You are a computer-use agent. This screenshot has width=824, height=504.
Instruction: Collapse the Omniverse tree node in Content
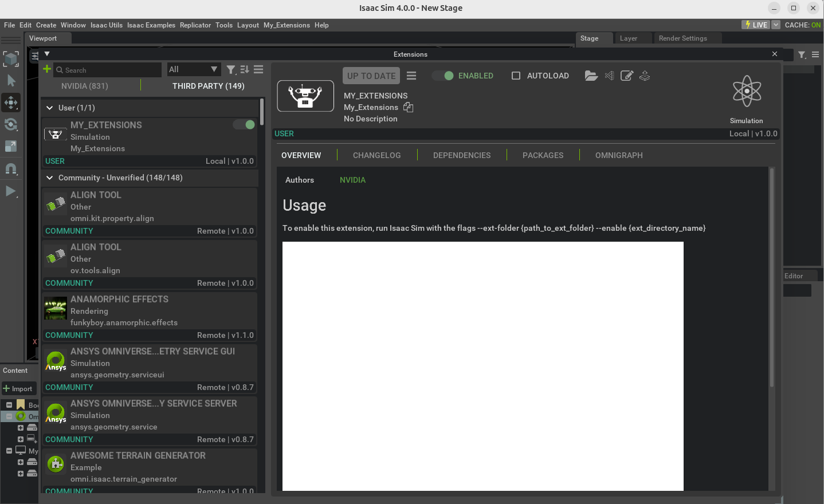point(9,416)
